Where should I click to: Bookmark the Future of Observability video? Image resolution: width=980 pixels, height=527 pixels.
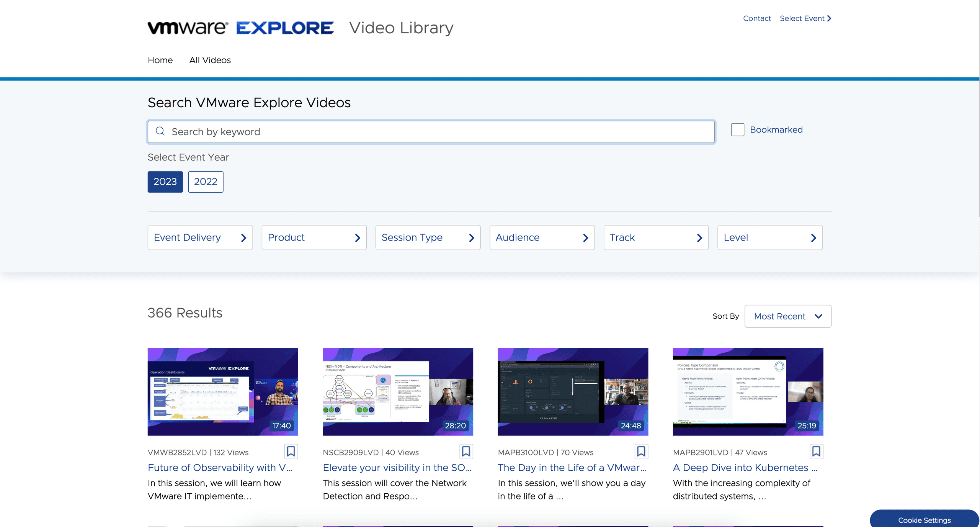[291, 452]
